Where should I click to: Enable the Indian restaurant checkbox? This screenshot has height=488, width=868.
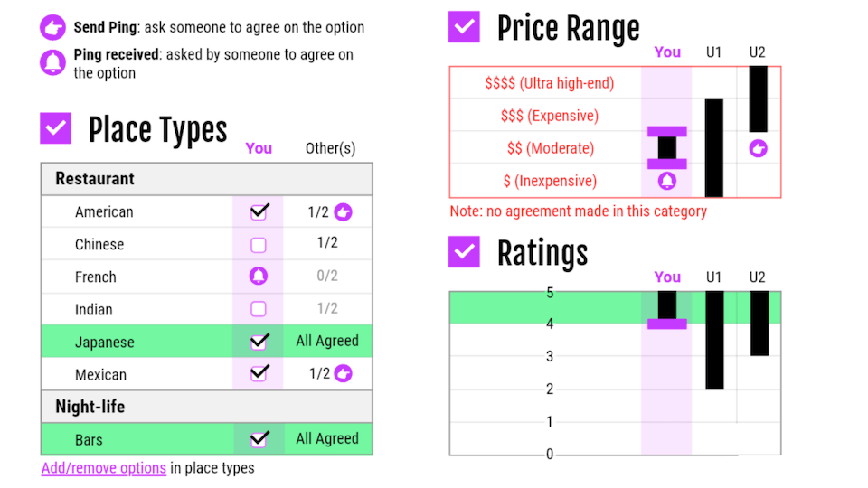pos(259,309)
